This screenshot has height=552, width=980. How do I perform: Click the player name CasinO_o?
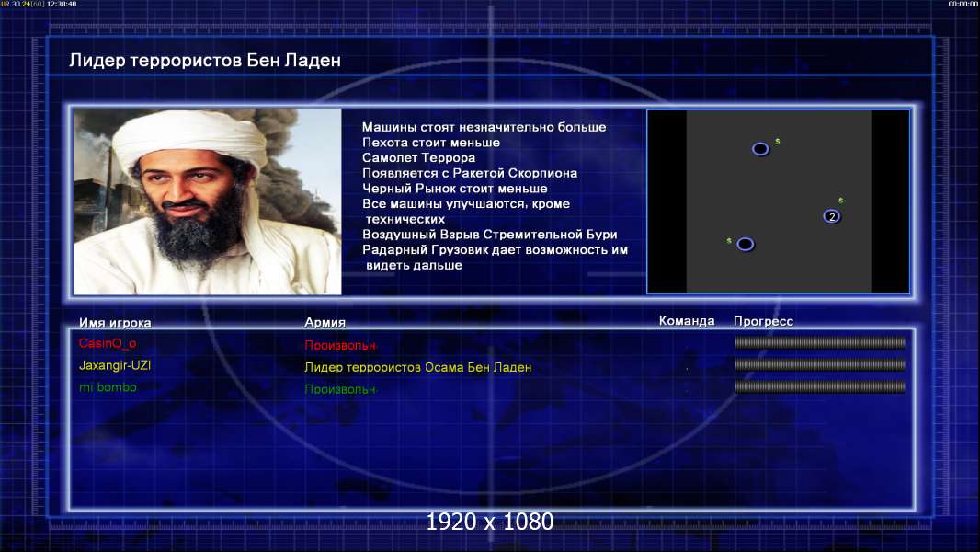(108, 343)
